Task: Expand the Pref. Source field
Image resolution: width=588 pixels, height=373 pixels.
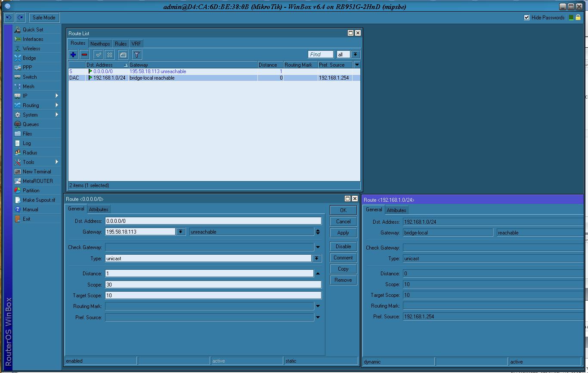Action: 318,317
